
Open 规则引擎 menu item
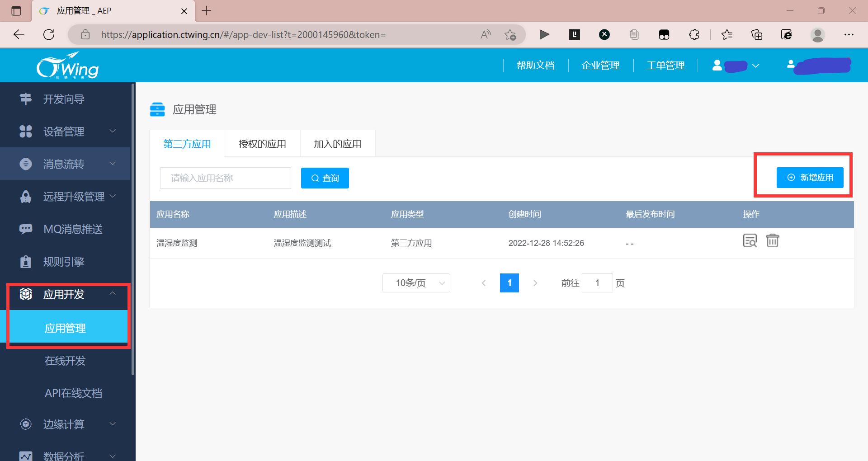tap(66, 262)
